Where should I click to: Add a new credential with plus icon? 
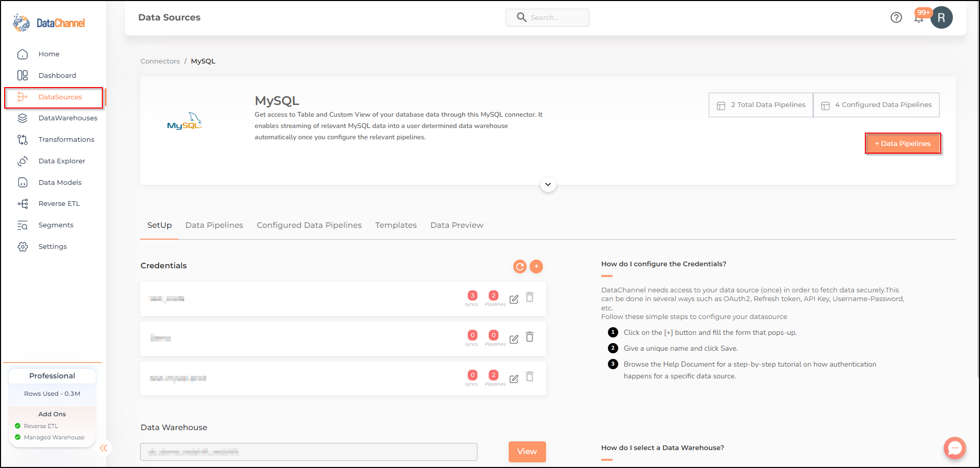[536, 266]
